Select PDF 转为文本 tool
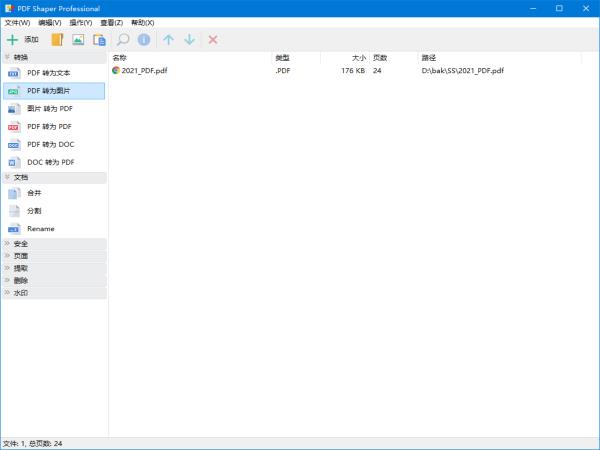 pyautogui.click(x=54, y=73)
